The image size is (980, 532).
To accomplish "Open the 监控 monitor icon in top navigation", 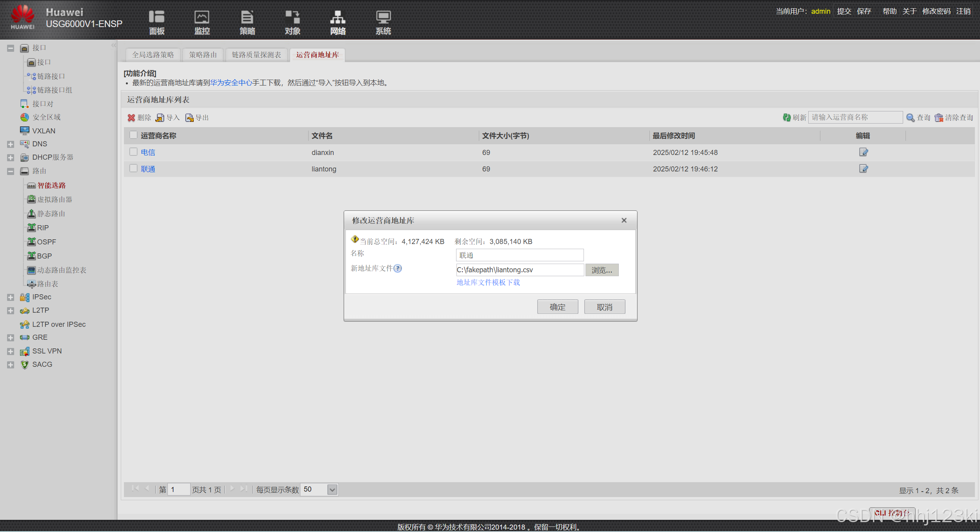I will pos(202,18).
